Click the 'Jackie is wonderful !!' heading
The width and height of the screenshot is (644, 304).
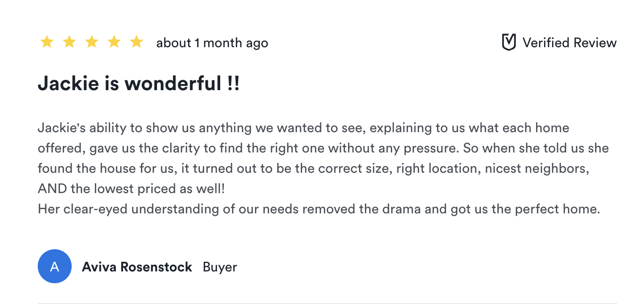(x=139, y=84)
